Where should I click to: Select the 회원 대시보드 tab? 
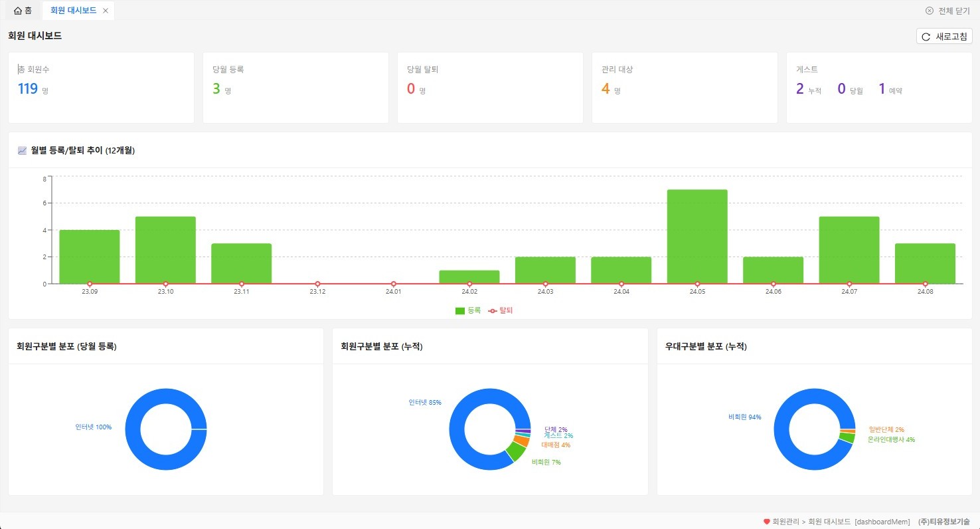[73, 11]
